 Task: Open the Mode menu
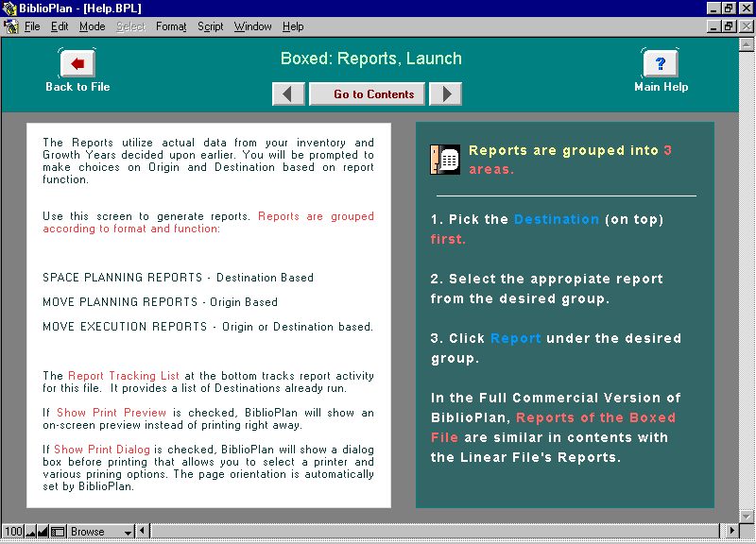coord(92,26)
